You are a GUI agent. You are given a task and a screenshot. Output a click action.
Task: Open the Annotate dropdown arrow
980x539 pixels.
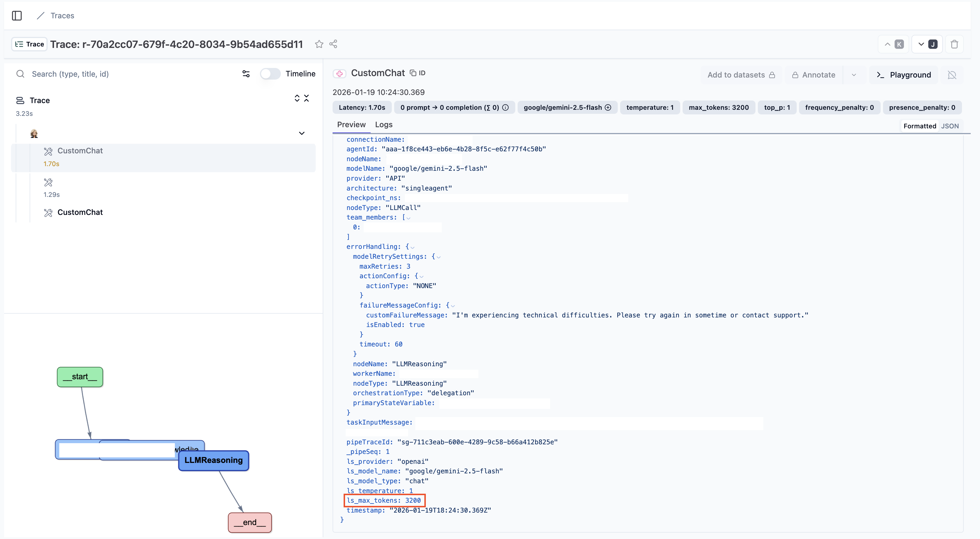[x=854, y=75]
